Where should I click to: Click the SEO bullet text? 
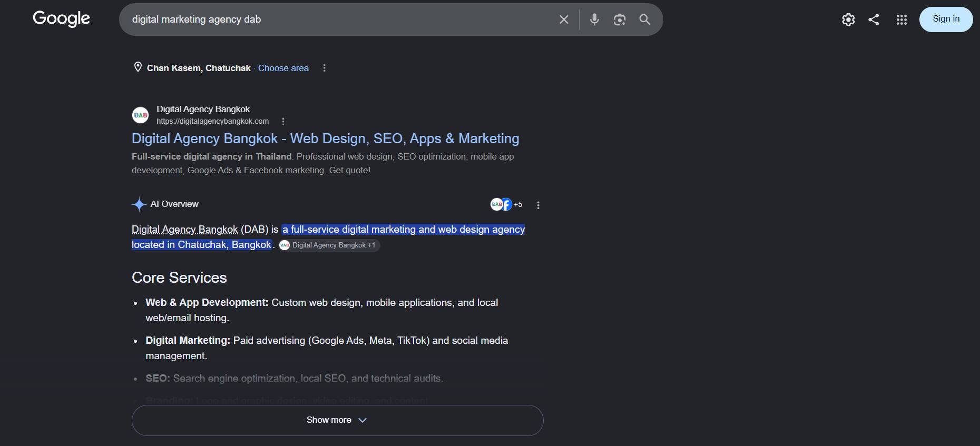[x=295, y=378]
